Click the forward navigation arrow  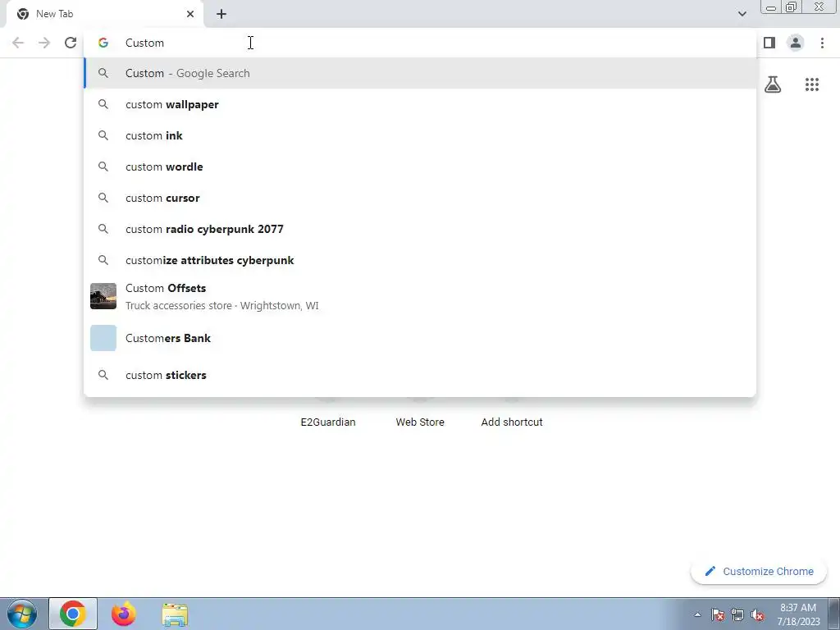coord(44,43)
